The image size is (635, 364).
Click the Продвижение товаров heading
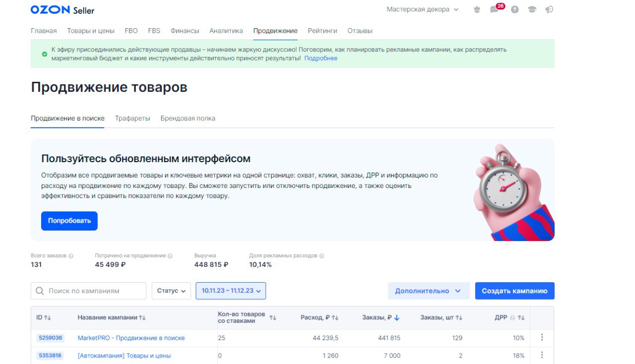click(109, 87)
